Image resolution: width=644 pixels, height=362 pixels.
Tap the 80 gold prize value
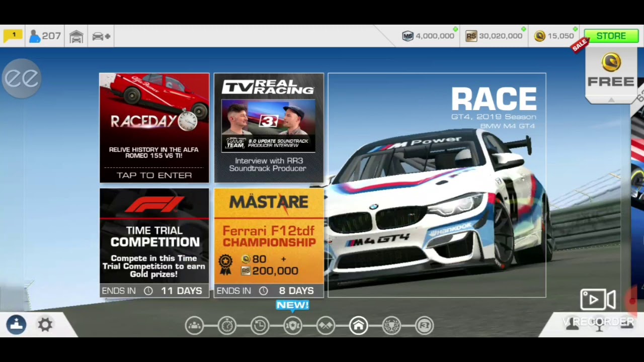[260, 259]
